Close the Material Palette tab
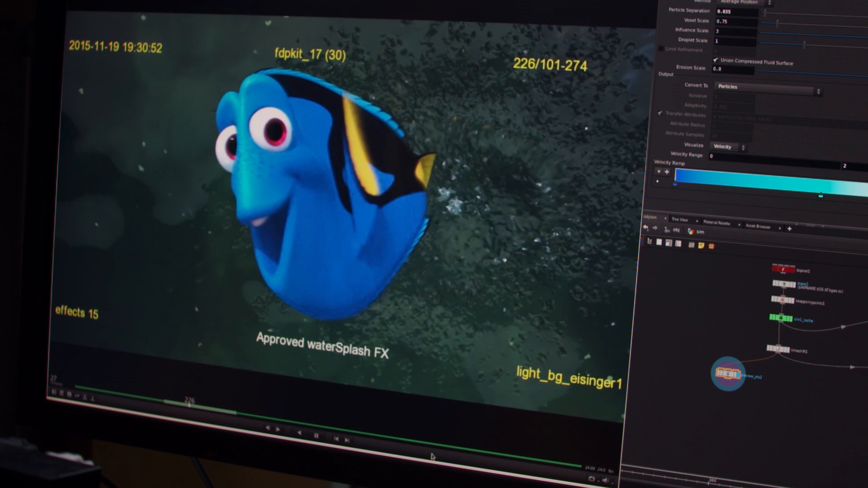This screenshot has width=868, height=488. coord(739,225)
